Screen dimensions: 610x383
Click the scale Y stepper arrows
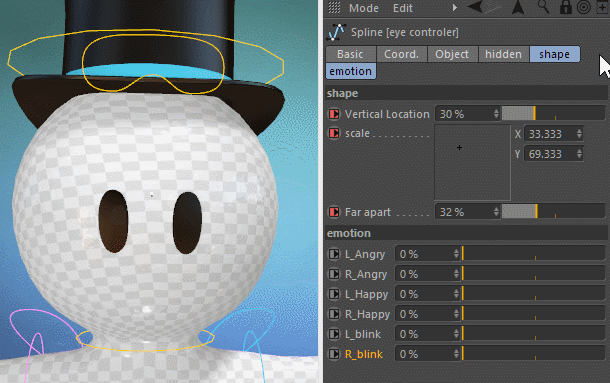(579, 154)
